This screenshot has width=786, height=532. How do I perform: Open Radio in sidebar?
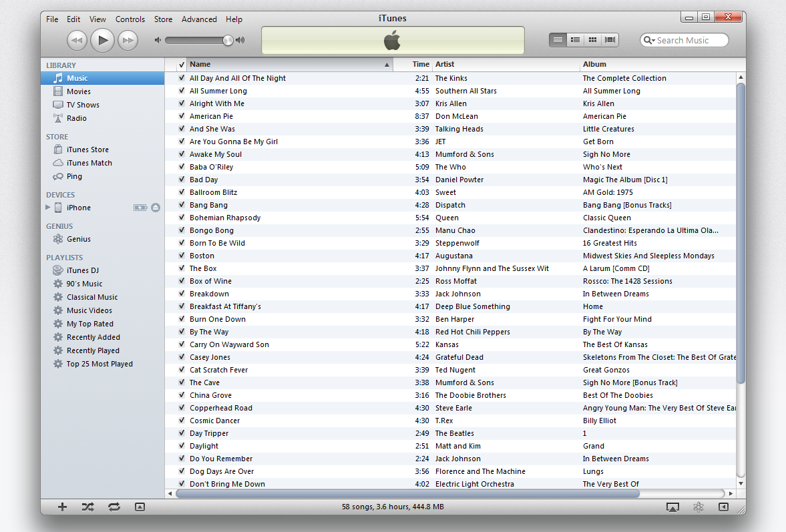tap(77, 118)
